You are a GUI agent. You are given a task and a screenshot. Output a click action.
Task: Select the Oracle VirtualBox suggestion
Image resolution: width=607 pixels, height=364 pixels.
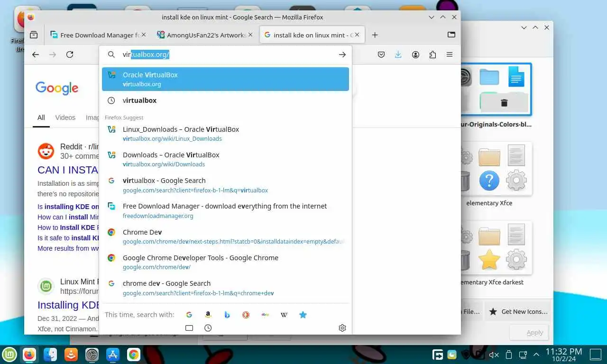coord(225,79)
